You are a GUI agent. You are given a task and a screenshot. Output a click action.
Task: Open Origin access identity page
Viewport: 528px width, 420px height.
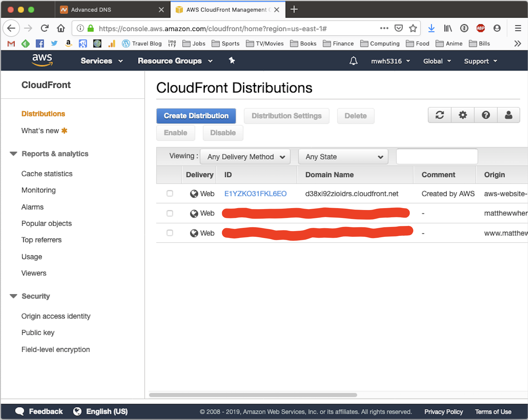point(56,316)
